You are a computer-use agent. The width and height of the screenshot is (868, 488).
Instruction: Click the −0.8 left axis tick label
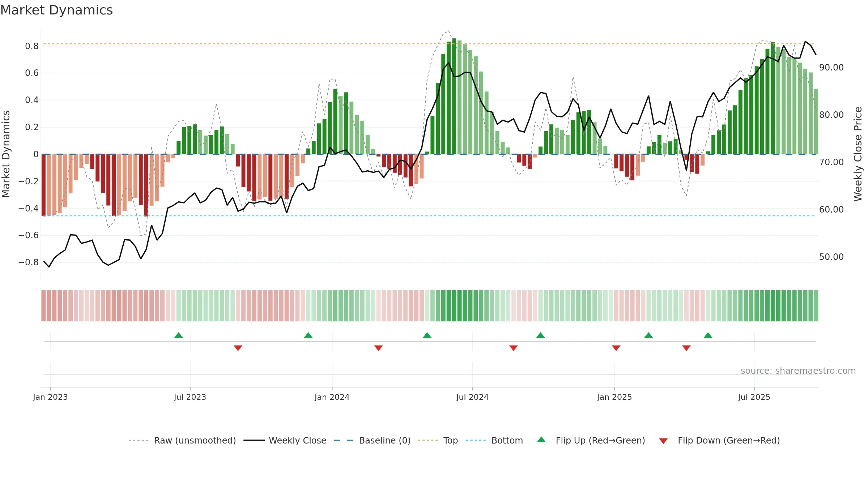click(28, 262)
